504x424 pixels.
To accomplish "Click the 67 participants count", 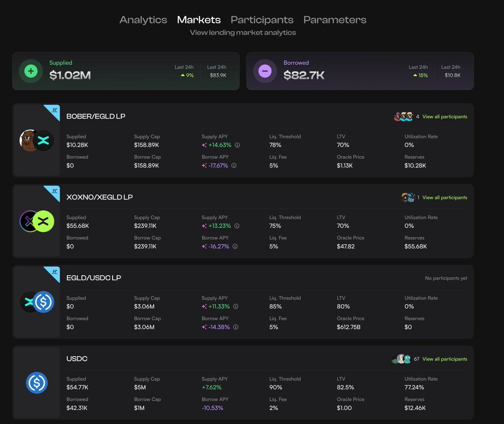I will pos(417,359).
